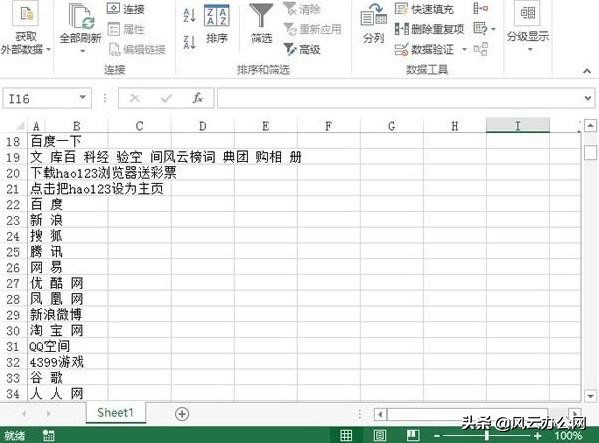Screen dimensions: 599x443
Task: Open connection Properties
Action: click(x=125, y=29)
